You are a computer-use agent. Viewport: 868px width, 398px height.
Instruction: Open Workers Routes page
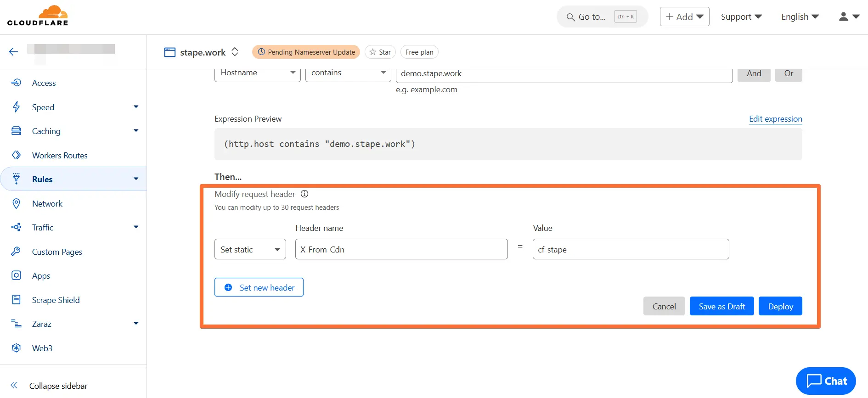click(x=60, y=155)
